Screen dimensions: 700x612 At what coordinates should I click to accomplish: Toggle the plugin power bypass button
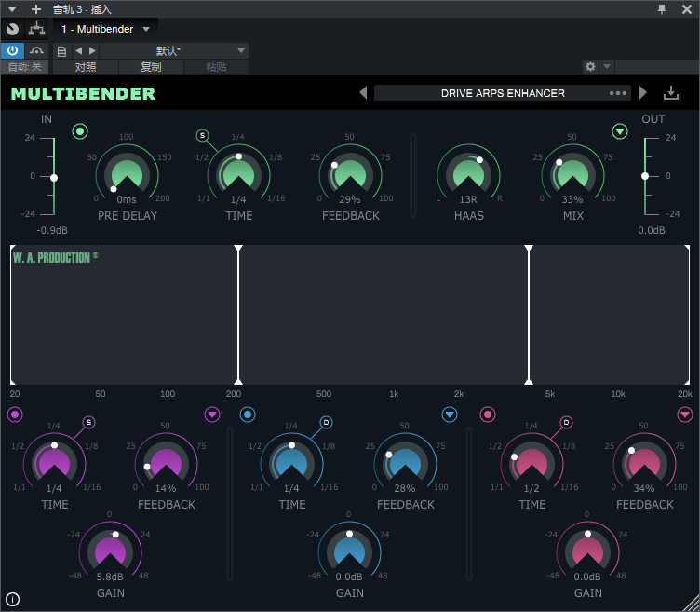[x=12, y=50]
